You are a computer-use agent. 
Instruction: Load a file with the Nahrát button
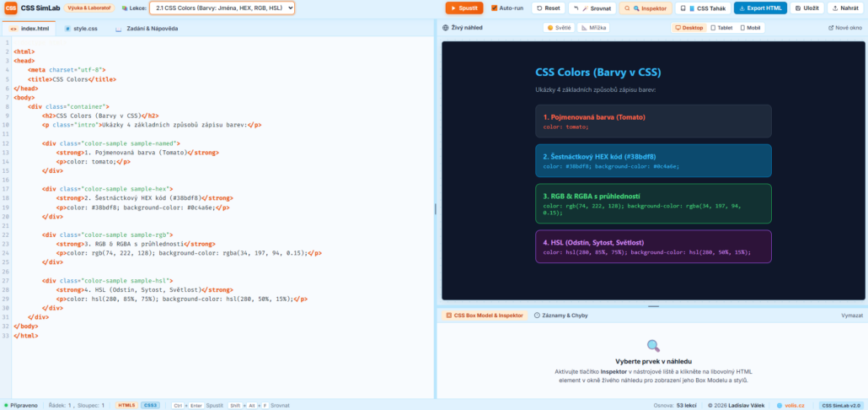pos(845,8)
